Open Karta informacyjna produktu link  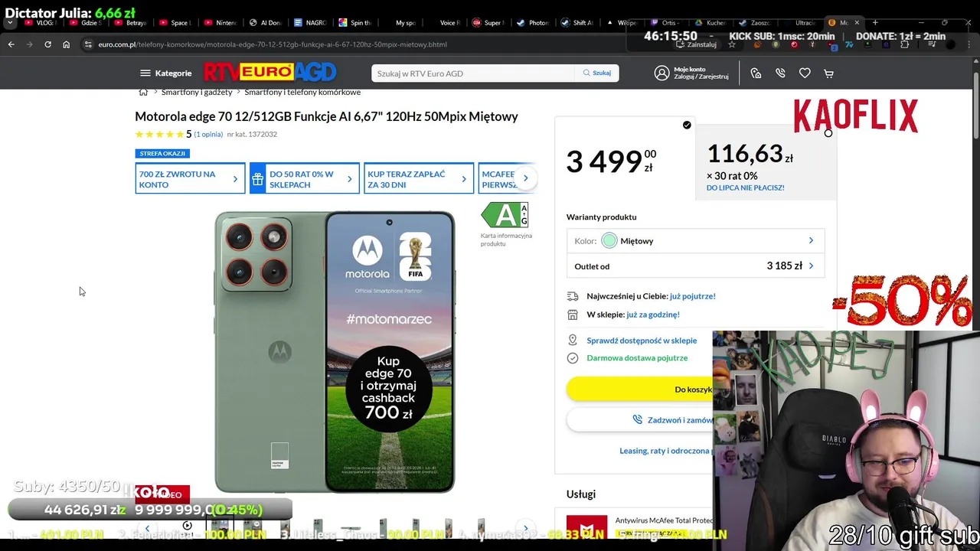coord(506,240)
